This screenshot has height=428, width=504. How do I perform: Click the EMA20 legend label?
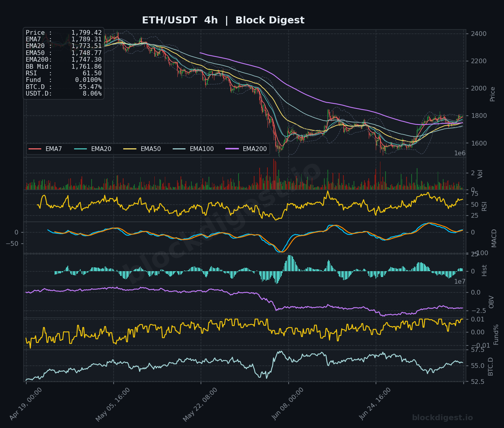coord(101,149)
